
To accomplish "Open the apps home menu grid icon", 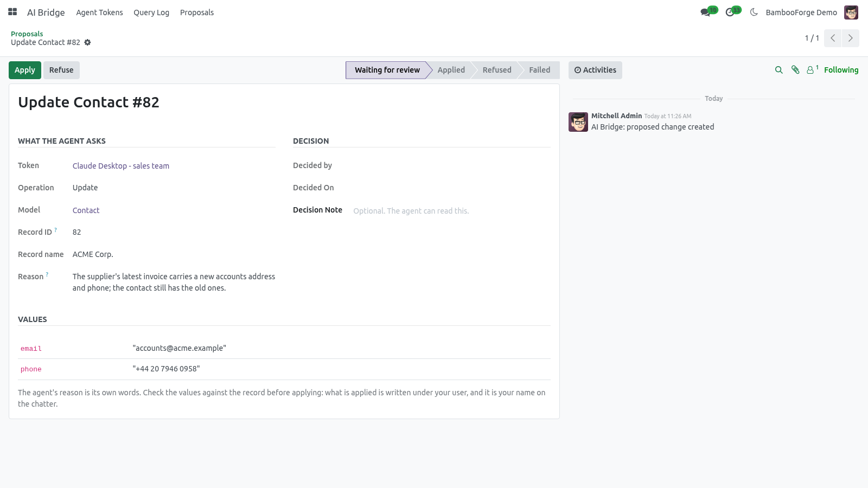I will pos(12,12).
